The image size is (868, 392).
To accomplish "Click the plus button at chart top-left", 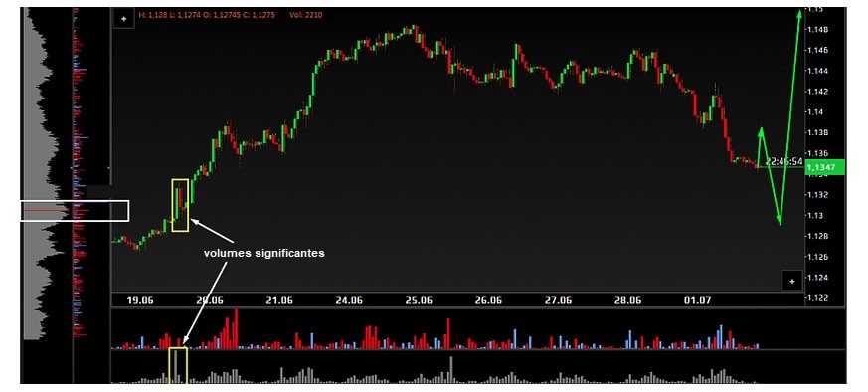I will pos(124,18).
